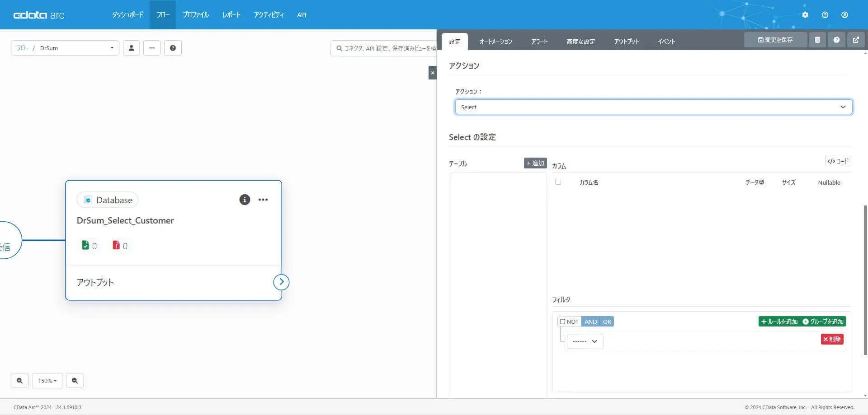This screenshot has width=868, height=415.
Task: Click the red error file count icon
Action: [x=116, y=245]
